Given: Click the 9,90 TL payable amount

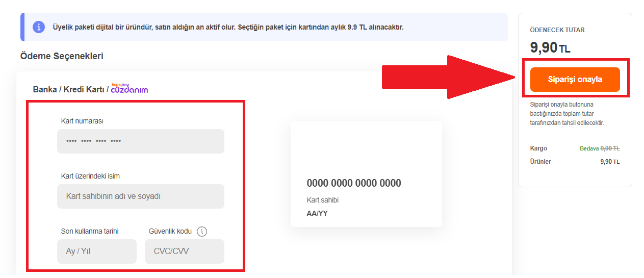Looking at the screenshot, I should (x=550, y=48).
